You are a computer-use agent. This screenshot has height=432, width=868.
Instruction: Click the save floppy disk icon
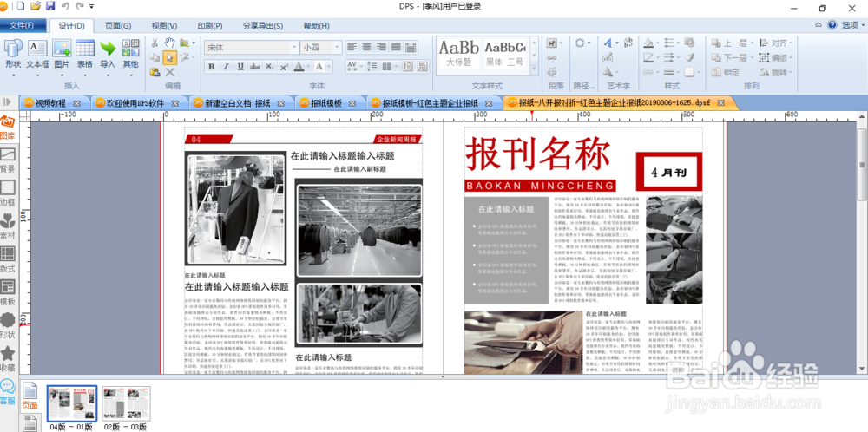point(50,6)
